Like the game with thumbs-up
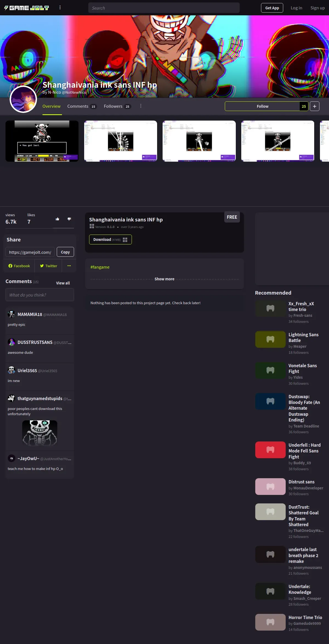 pyautogui.click(x=57, y=219)
